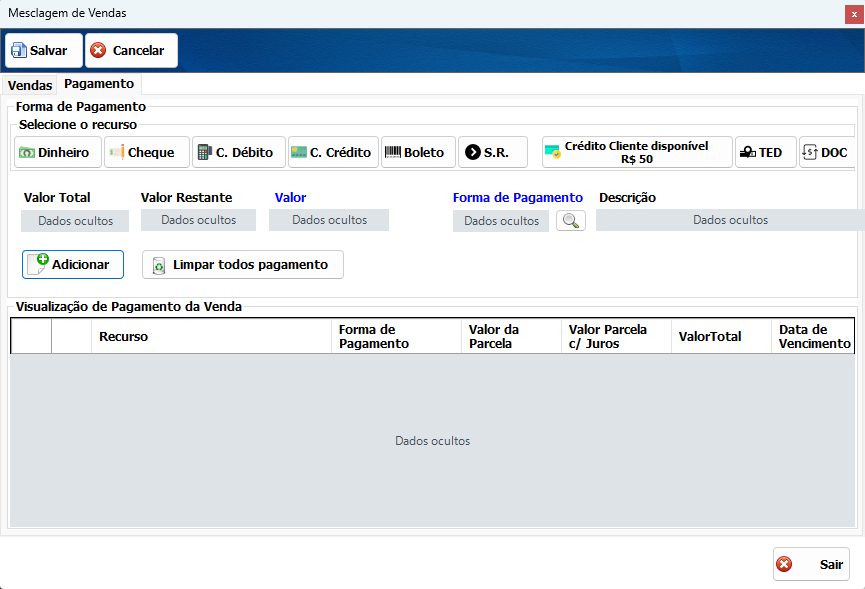This screenshot has height=589, width=865.
Task: Click the Valor da Parcela column header
Action: point(511,336)
